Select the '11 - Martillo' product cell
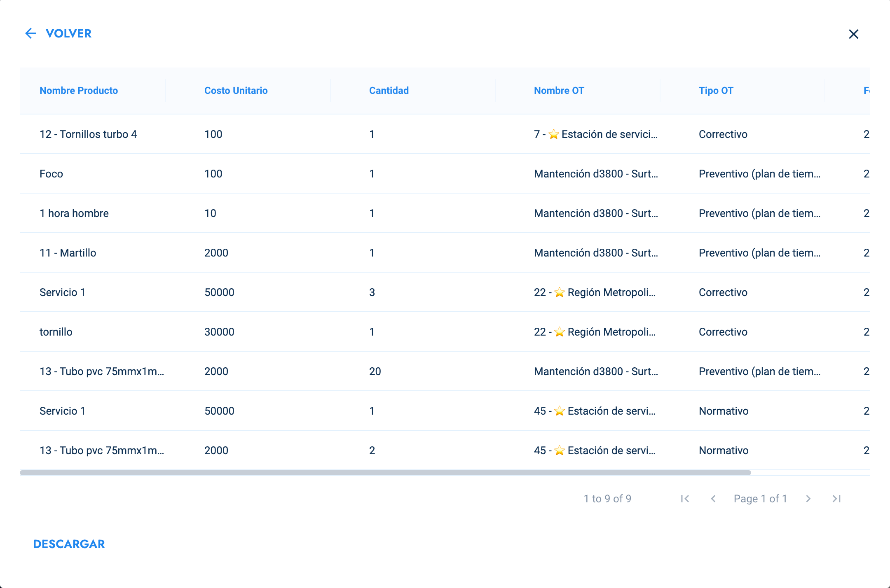Screen dimensions: 890x588 click(x=68, y=253)
